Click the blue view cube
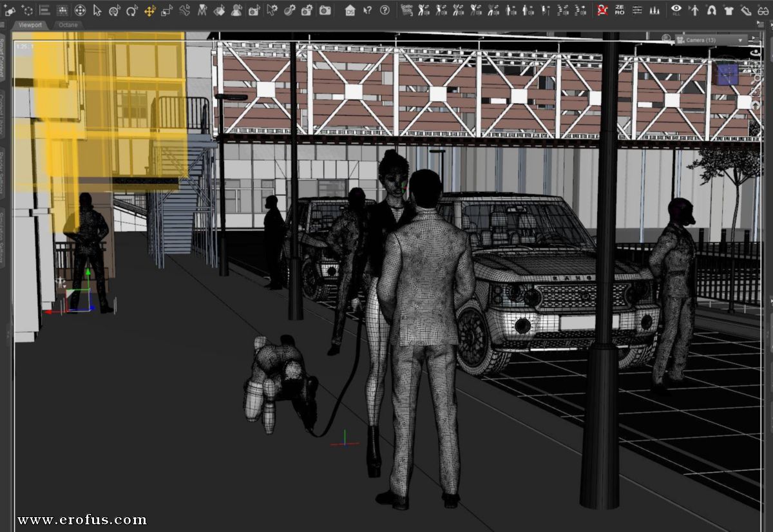773x532 pixels. (728, 73)
